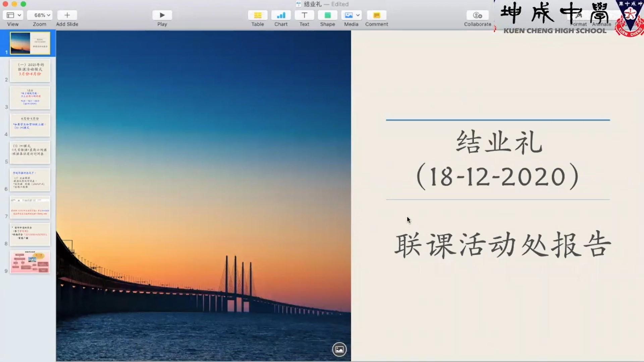The height and width of the screenshot is (362, 644).
Task: Start the slideshow with Play
Action: click(162, 15)
